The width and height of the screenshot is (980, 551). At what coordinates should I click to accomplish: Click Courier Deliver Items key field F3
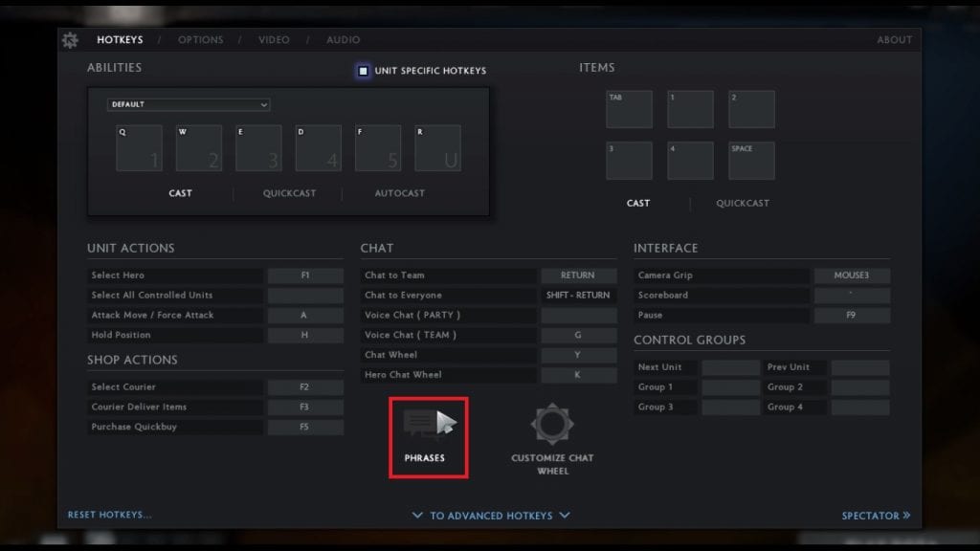(305, 408)
